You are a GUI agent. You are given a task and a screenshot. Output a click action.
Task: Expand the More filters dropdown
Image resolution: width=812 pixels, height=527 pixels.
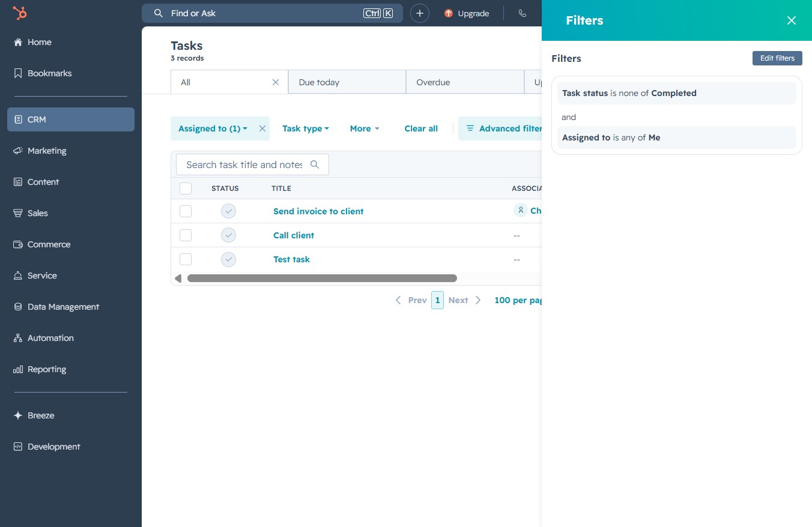click(x=365, y=128)
